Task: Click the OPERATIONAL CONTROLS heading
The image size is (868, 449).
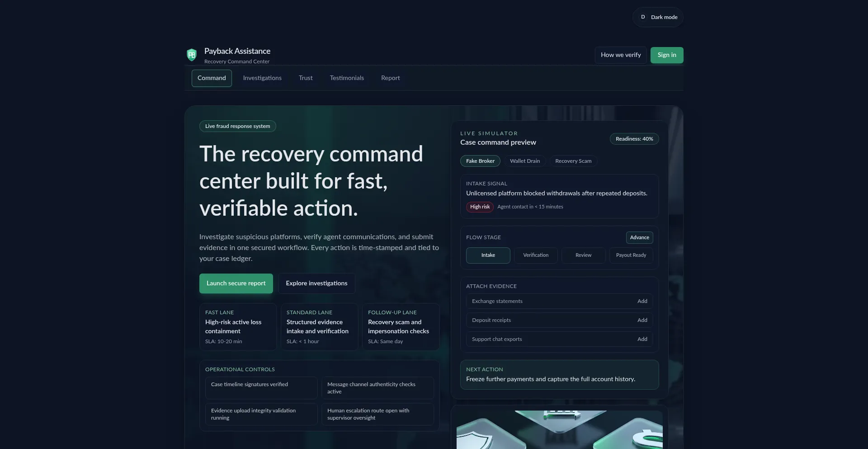Action: click(x=240, y=369)
